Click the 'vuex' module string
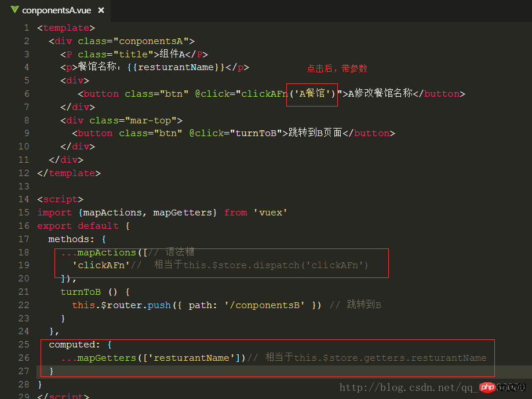Image resolution: width=532 pixels, height=399 pixels. point(271,213)
